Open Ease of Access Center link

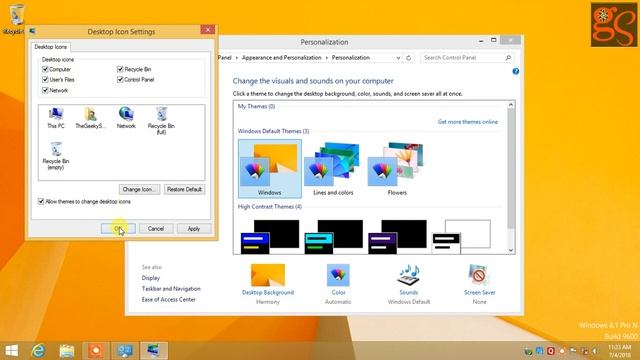coord(169,300)
